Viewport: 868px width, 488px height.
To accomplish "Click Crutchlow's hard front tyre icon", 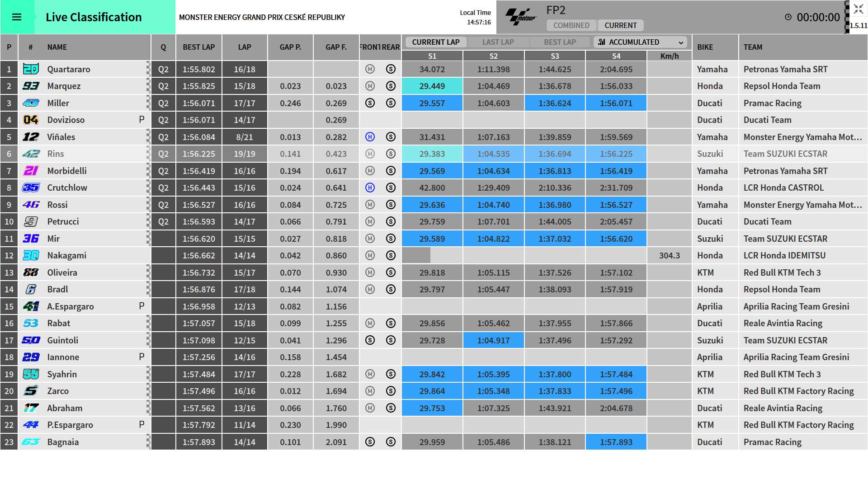I will pos(370,188).
